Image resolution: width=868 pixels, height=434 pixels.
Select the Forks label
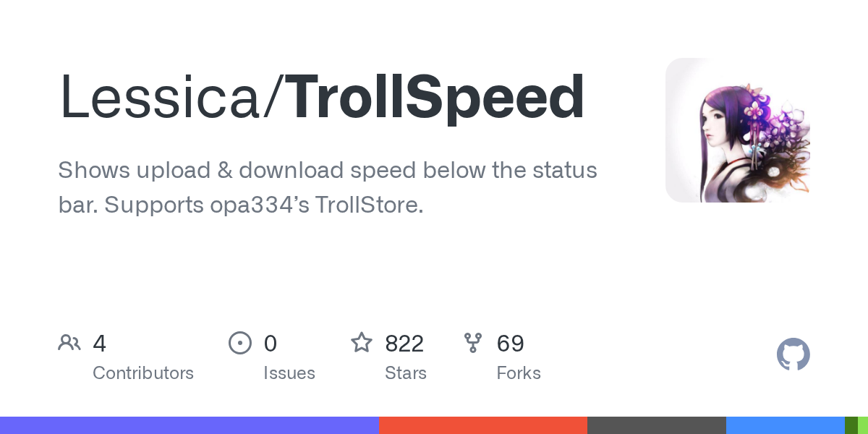point(519,373)
